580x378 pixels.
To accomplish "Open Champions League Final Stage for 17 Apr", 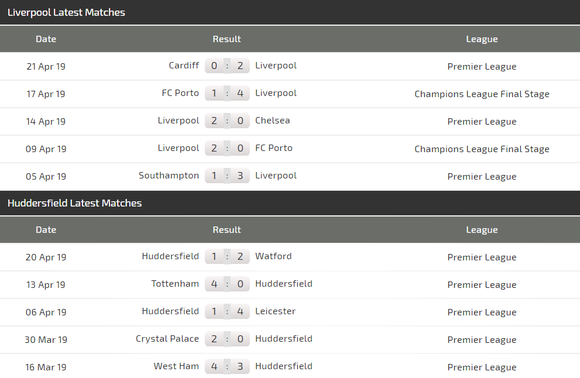I will click(482, 94).
